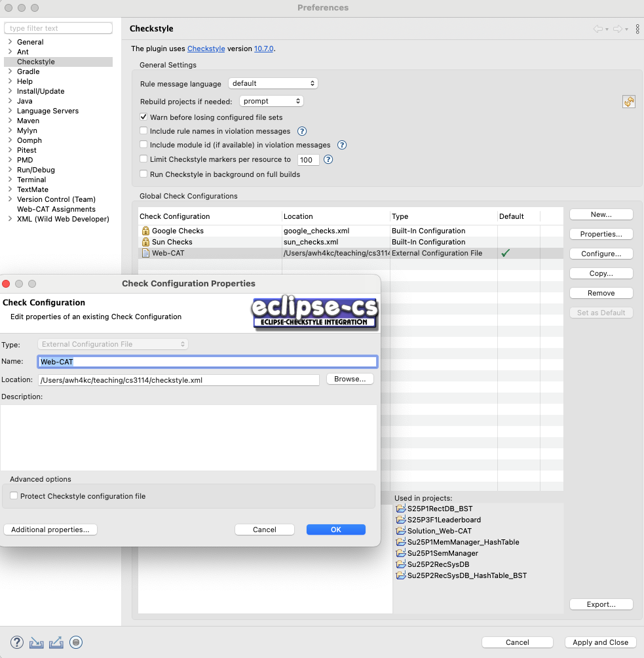Uncheck Warn before losing configured file sets
The image size is (644, 658).
(144, 117)
